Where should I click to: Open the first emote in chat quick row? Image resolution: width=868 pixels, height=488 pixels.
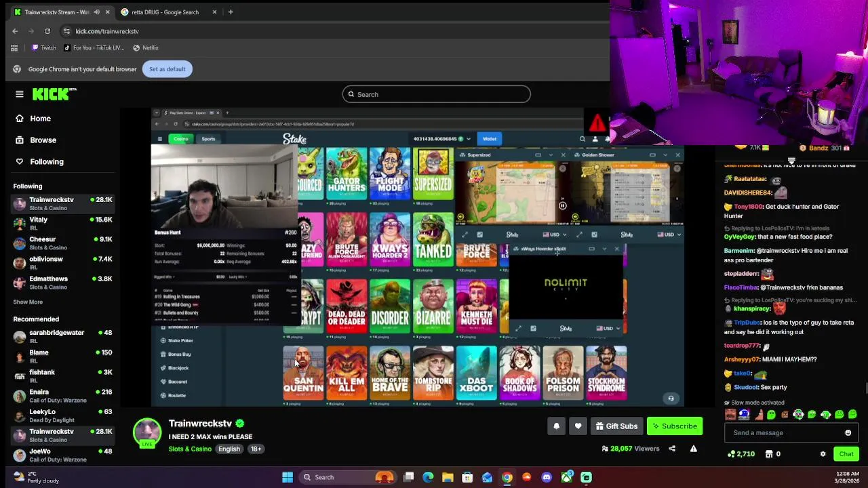pyautogui.click(x=730, y=414)
